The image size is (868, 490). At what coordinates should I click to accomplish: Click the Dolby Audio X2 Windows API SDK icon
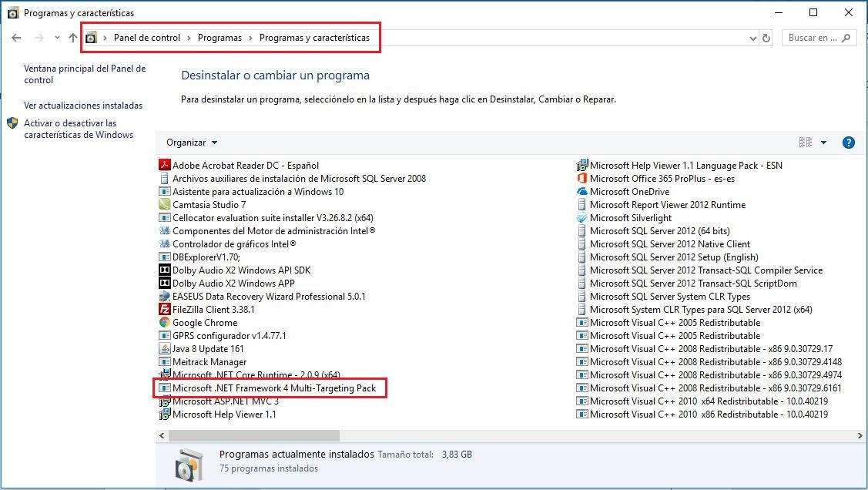[164, 270]
